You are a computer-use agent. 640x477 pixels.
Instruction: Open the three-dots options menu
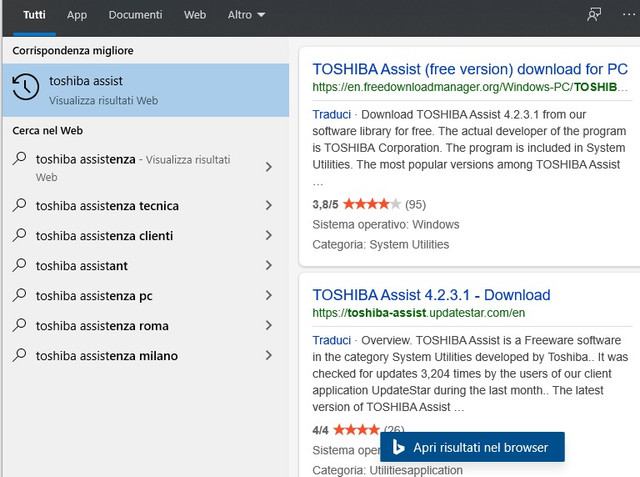click(x=629, y=15)
